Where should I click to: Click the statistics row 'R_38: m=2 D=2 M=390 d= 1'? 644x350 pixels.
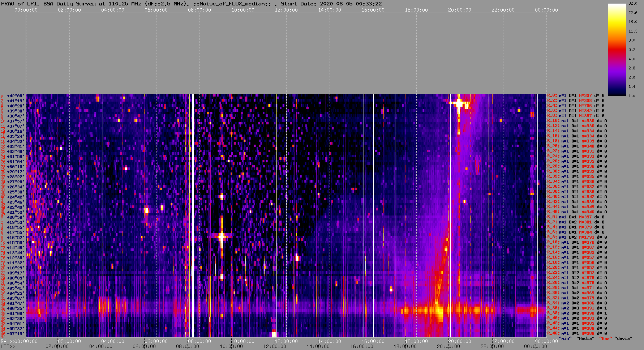[577, 313]
